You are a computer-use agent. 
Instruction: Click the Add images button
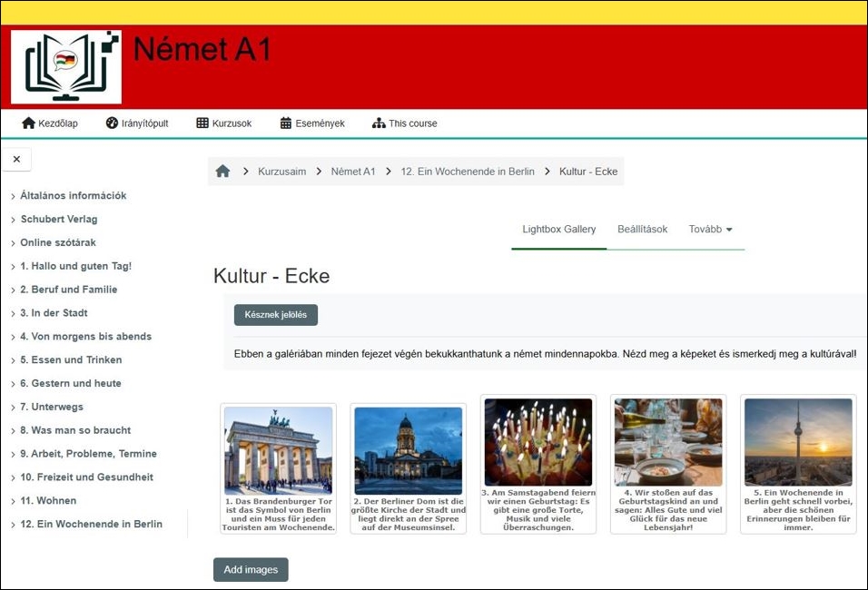click(x=251, y=570)
